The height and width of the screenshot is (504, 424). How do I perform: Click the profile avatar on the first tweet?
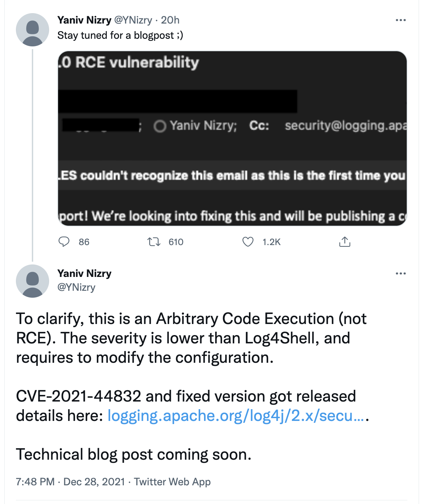click(x=33, y=30)
